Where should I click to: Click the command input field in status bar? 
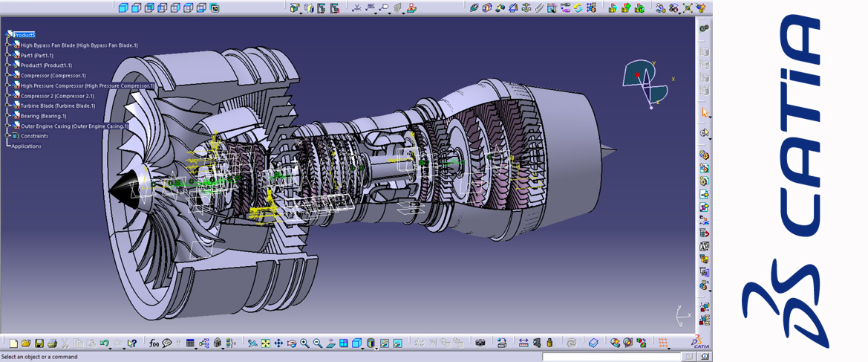coord(611,357)
